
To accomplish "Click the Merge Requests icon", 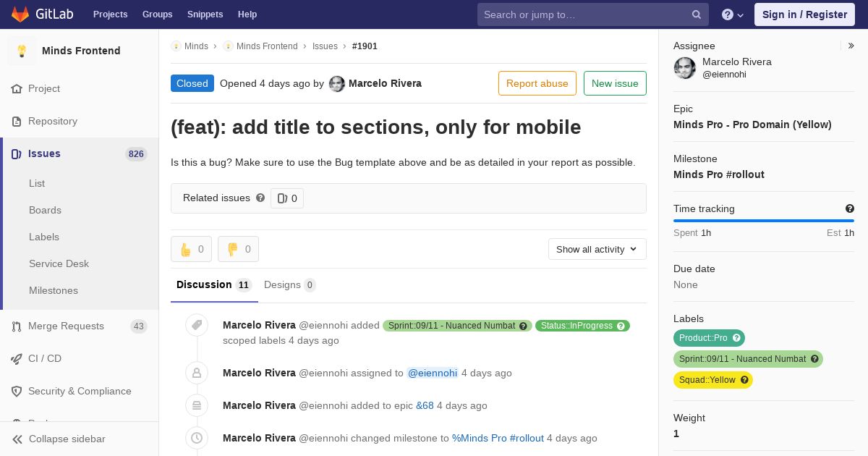I will (17, 326).
